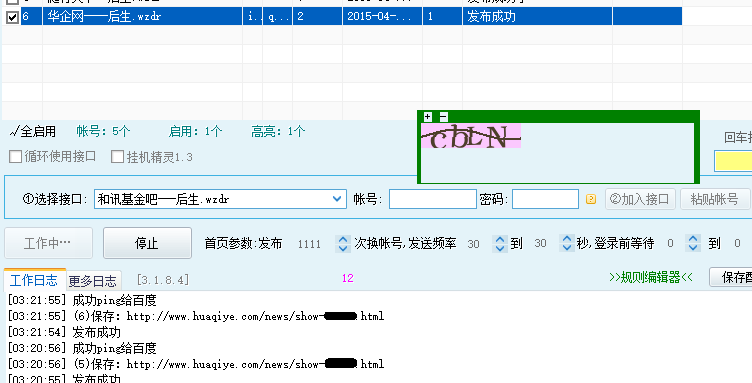Click the 发布成功 status cell in row 6
Viewport: 752px width, 383px height.
(x=537, y=17)
